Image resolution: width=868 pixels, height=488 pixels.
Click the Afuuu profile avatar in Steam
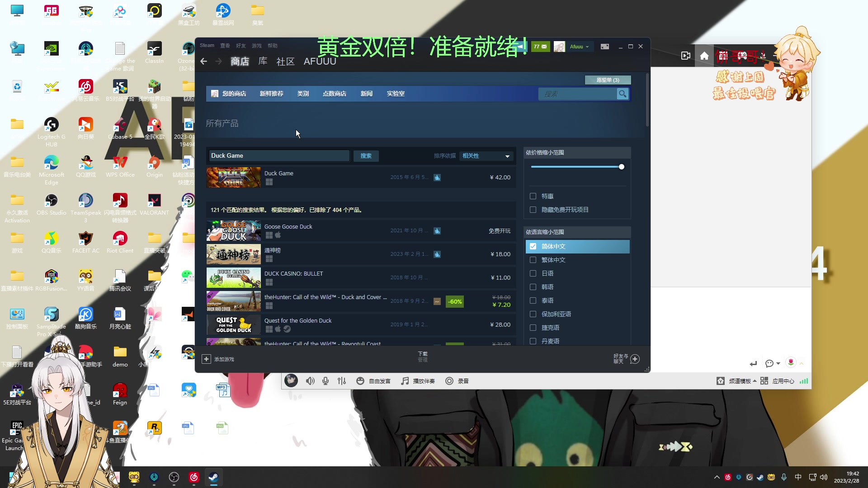559,47
